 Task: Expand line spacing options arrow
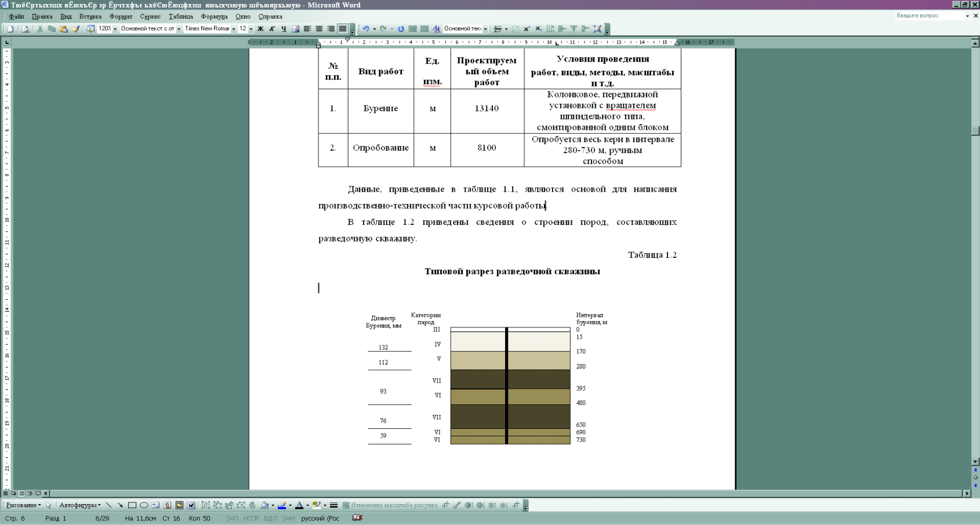pos(506,29)
